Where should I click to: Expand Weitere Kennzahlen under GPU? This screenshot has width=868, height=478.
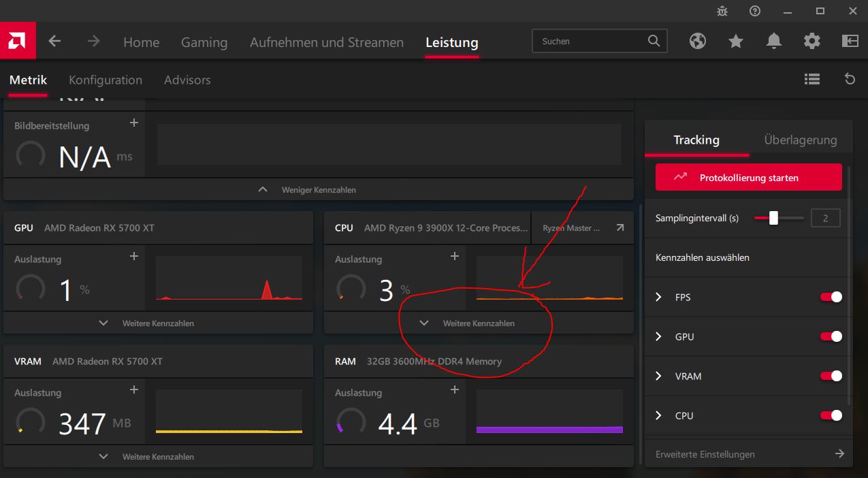point(158,323)
